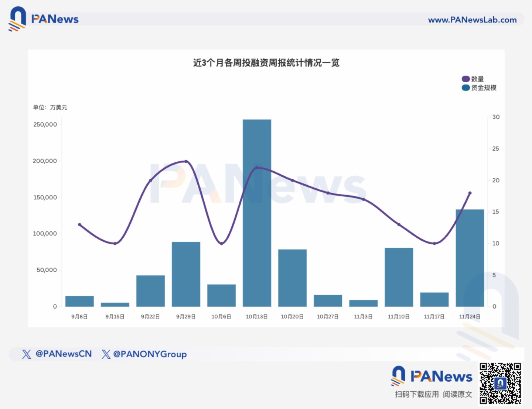Select the line data point at 11月24日

pyautogui.click(x=470, y=193)
